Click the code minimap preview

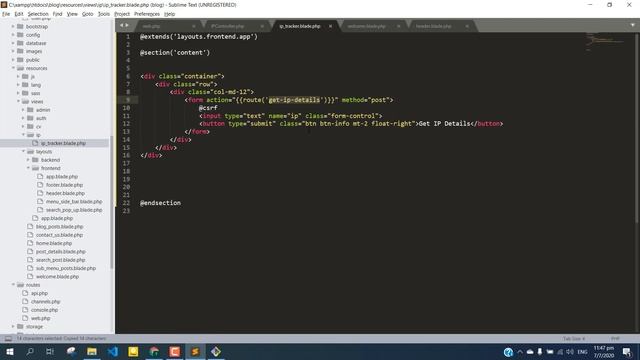coord(606,41)
